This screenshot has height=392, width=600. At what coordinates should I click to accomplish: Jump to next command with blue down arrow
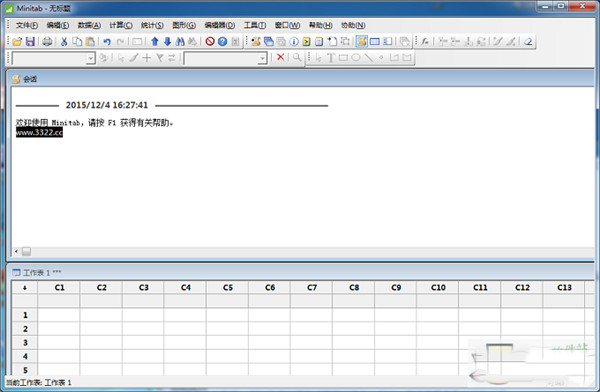(167, 41)
